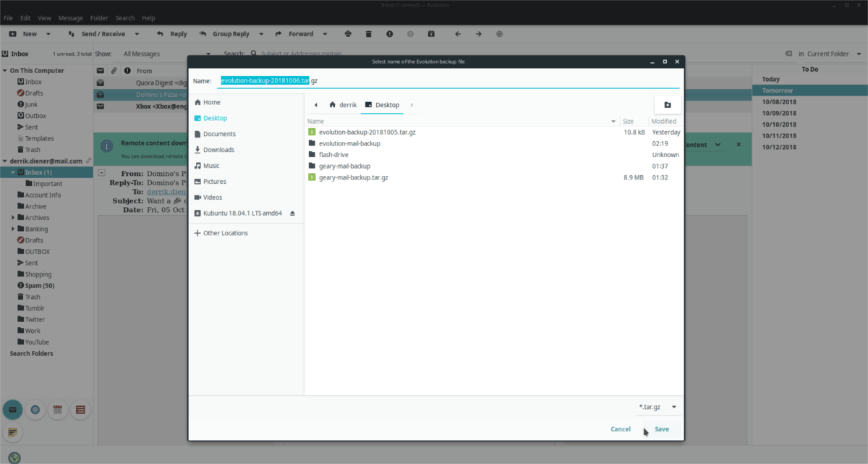Open the derrik home path button

343,105
